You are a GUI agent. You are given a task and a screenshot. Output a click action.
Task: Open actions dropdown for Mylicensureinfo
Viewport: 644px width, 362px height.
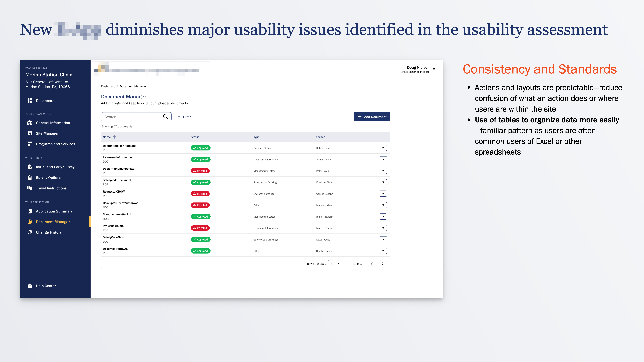point(383,228)
